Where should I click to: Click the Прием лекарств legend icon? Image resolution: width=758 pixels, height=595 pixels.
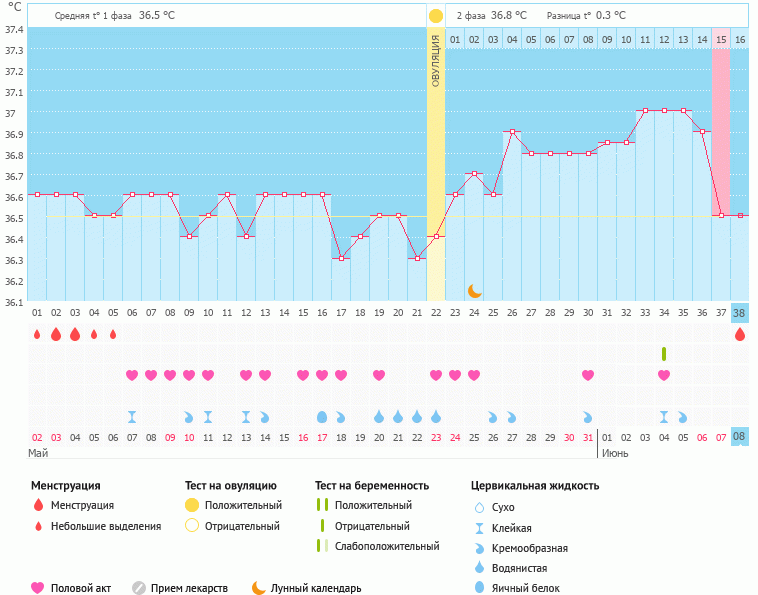click(x=139, y=588)
